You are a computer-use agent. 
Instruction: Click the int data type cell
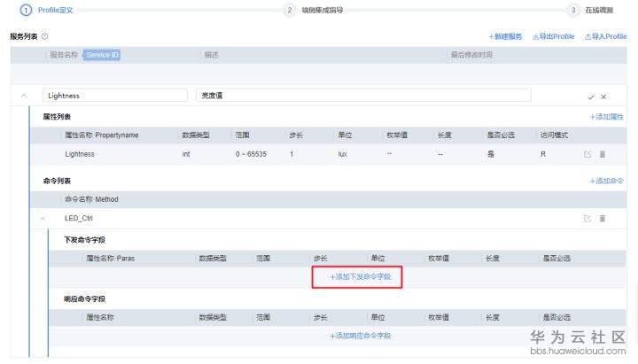coord(186,154)
